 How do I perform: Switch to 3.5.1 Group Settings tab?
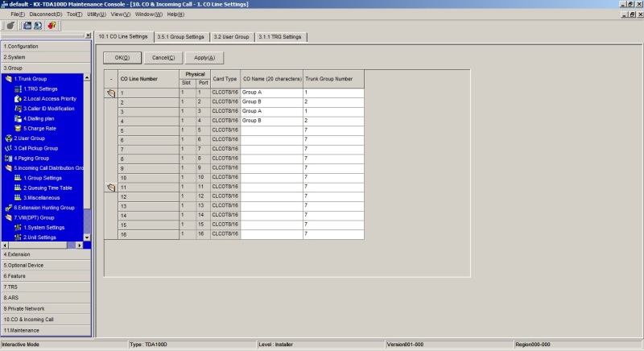tap(180, 37)
